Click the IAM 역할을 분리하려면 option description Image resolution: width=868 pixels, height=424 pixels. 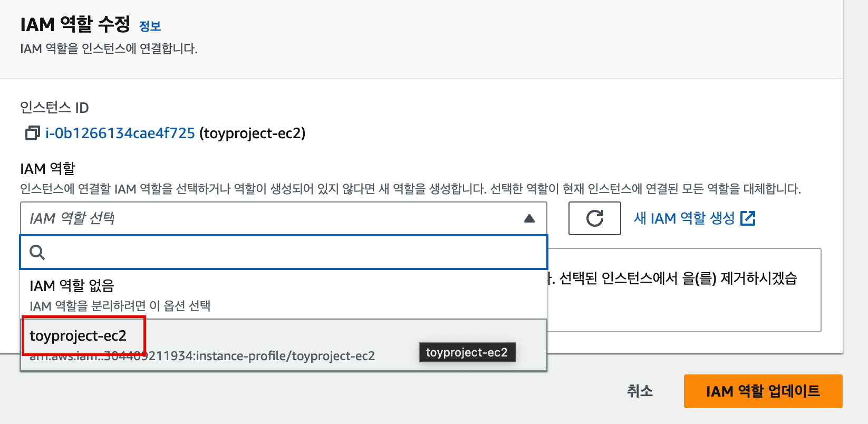pos(120,306)
